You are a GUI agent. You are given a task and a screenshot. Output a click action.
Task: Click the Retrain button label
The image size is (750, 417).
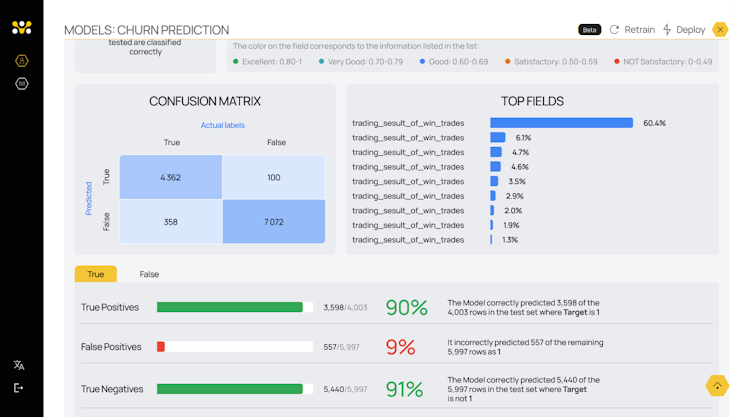tap(639, 30)
